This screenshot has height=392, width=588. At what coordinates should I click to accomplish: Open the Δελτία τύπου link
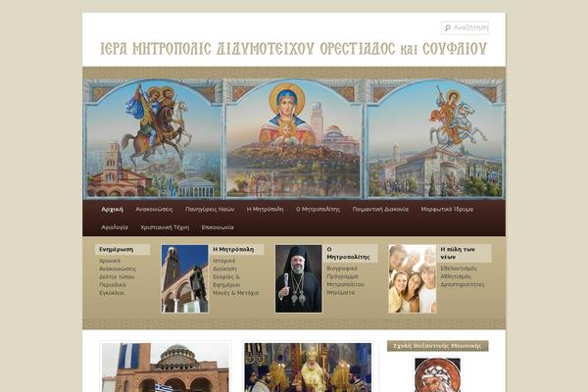pos(117,276)
